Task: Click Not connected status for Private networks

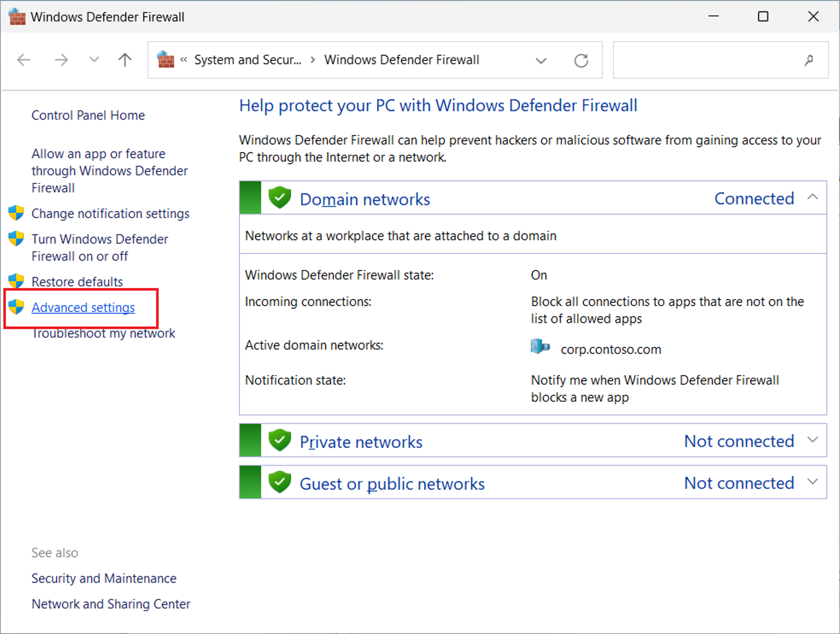Action: point(739,441)
